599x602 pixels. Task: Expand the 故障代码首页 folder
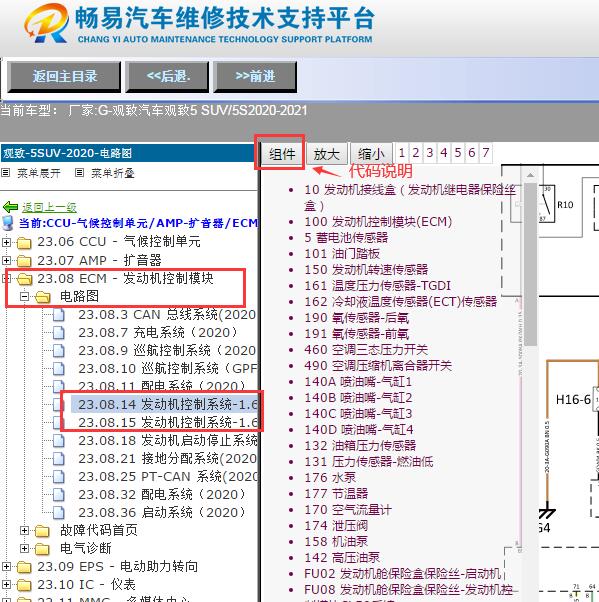25,530
